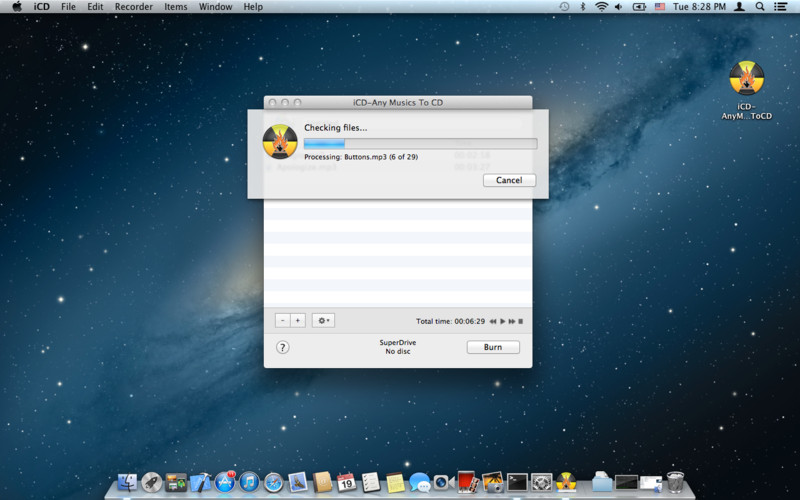Screen dimensions: 800x500
Task: Click the Total time 00:06:29 label
Action: (451, 321)
